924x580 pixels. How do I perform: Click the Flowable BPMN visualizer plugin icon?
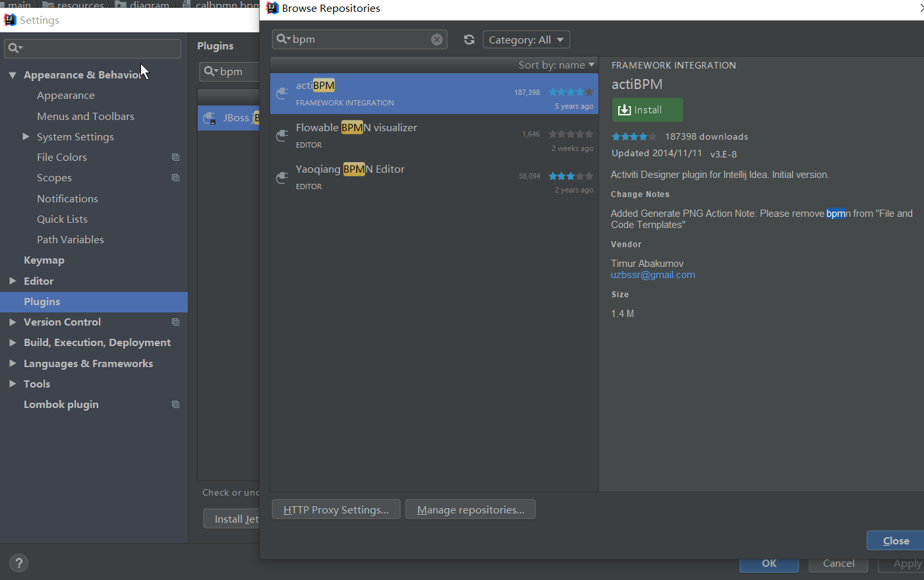[282, 136]
